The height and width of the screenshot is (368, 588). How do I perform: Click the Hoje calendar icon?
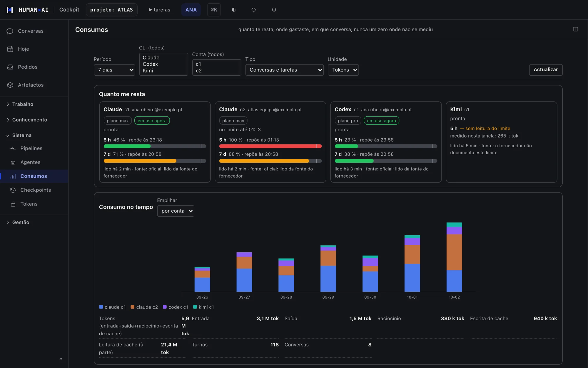(10, 49)
